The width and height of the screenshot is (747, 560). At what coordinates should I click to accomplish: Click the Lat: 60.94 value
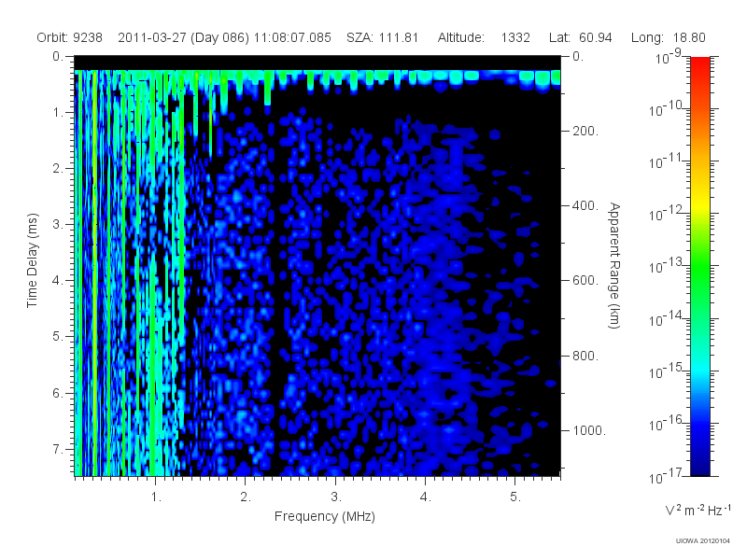pos(580,37)
